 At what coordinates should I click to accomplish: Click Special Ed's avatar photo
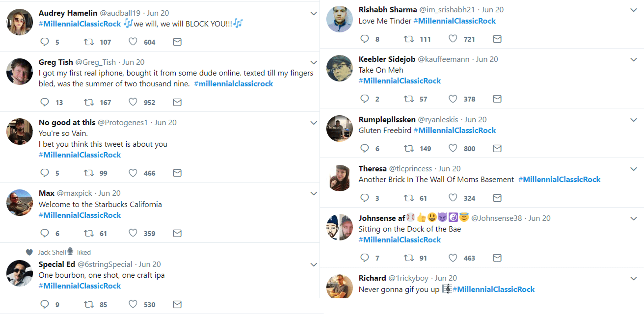click(x=19, y=273)
